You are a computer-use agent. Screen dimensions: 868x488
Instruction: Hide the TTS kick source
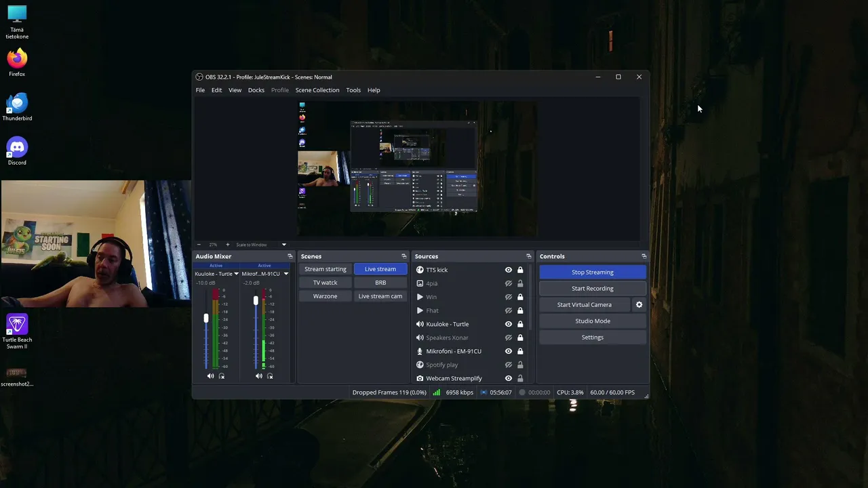click(509, 270)
